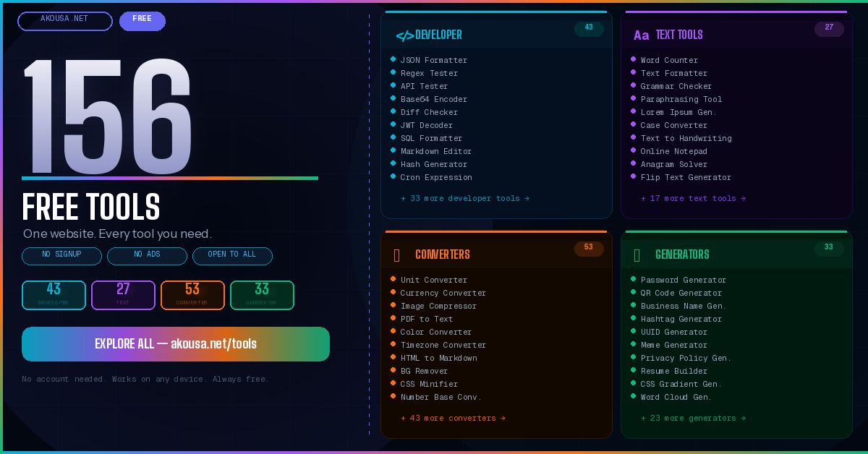This screenshot has height=454, width=868.
Task: Show 43 more converters
Action: point(453,419)
